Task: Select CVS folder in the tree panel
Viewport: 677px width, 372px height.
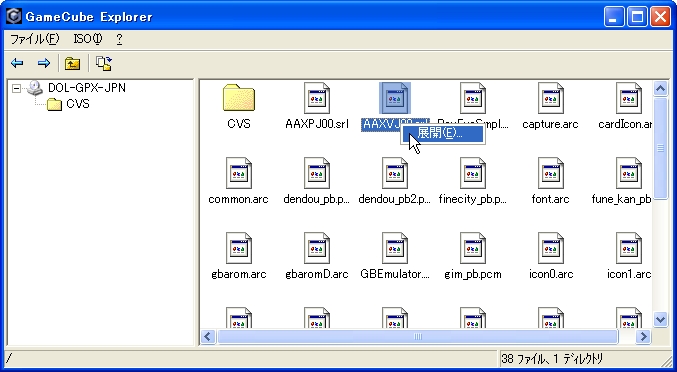Action: [78, 104]
